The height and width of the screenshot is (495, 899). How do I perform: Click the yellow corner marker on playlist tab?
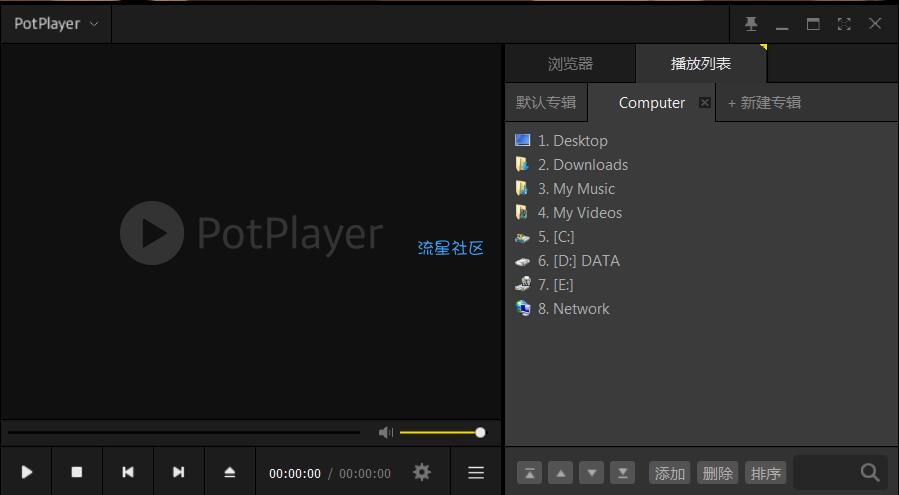(764, 46)
